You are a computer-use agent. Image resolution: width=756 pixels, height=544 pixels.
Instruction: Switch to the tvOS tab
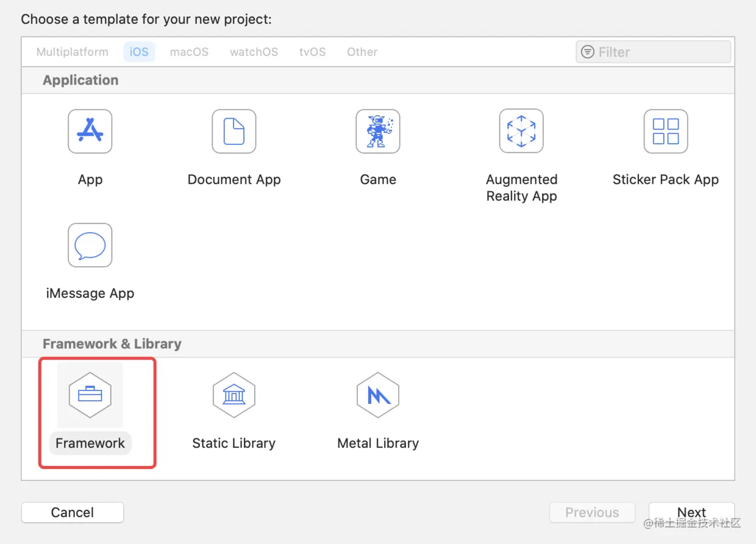(x=312, y=52)
